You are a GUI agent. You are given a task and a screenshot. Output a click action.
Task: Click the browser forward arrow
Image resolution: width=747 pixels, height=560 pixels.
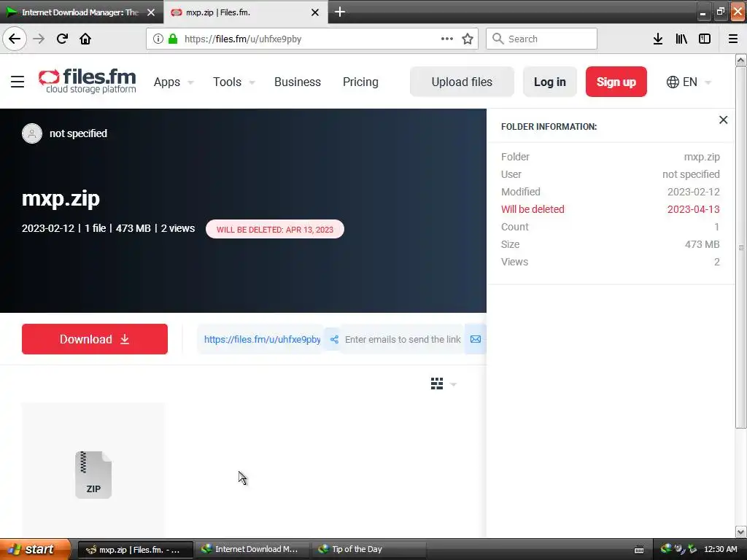(x=39, y=39)
